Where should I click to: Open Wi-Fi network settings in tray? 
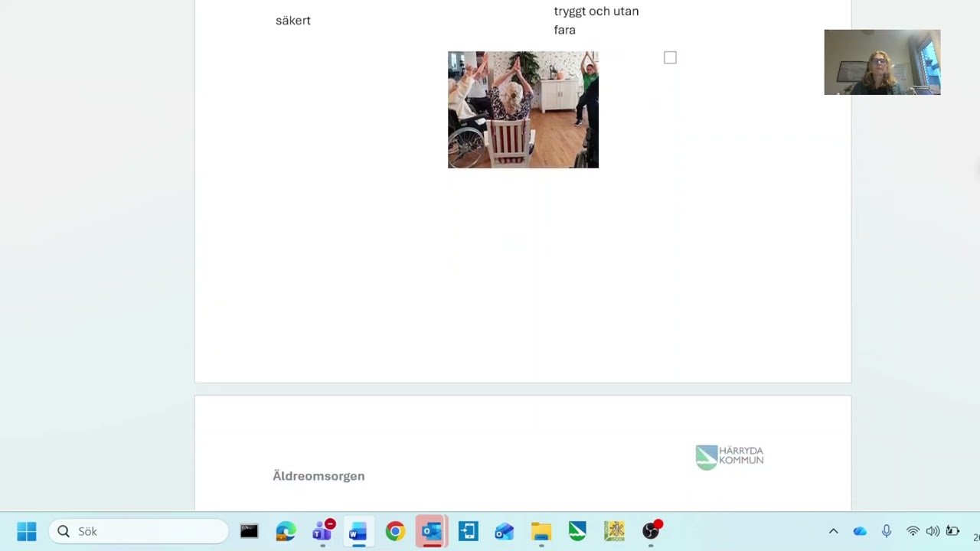(913, 531)
